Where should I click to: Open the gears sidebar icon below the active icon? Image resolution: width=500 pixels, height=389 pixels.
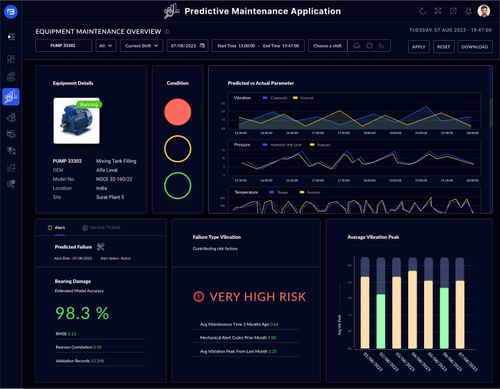(x=11, y=117)
